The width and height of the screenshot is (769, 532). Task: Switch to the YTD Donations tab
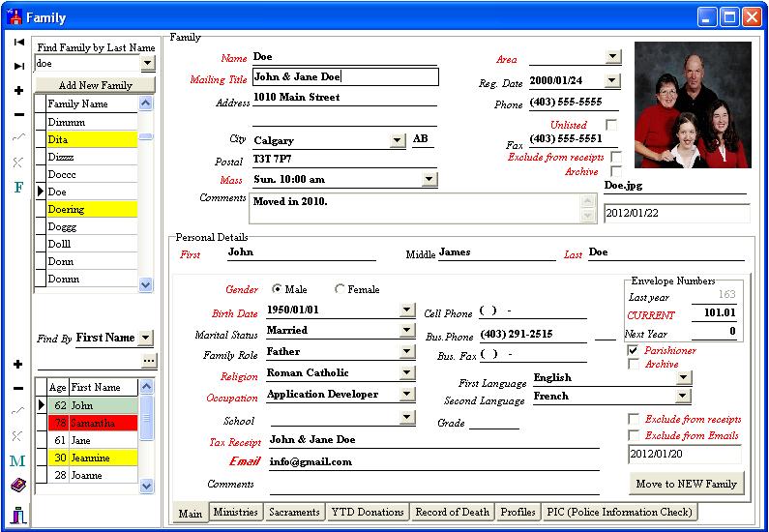point(368,512)
